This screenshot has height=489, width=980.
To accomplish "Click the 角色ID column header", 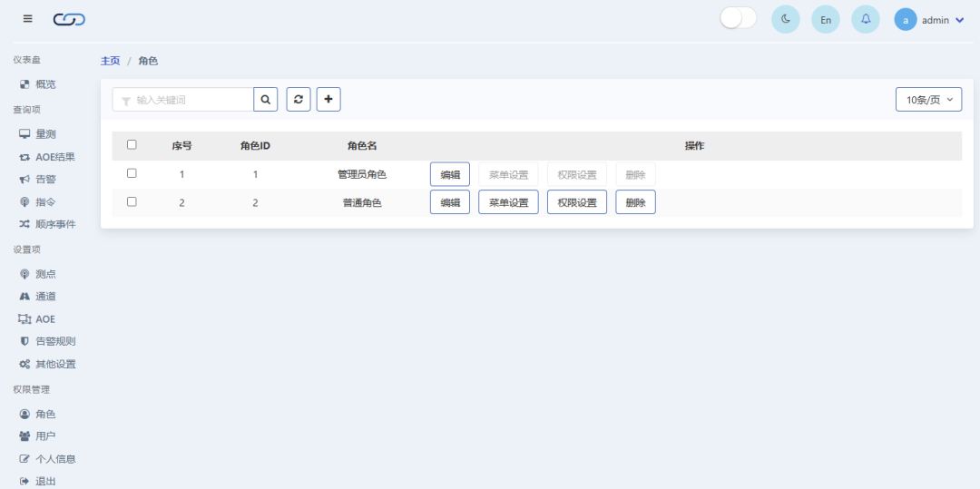I will pyautogui.click(x=255, y=145).
